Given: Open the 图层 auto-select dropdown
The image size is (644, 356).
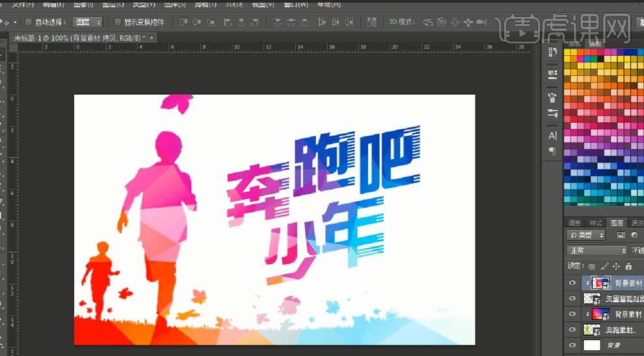Looking at the screenshot, I should point(87,22).
